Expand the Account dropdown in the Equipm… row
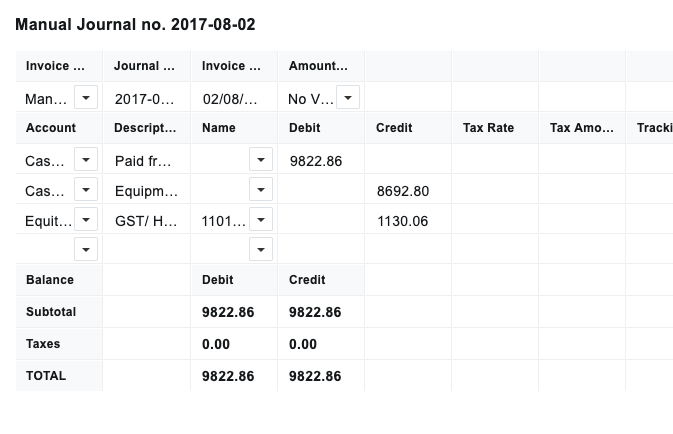This screenshot has height=434, width=673. (86, 190)
